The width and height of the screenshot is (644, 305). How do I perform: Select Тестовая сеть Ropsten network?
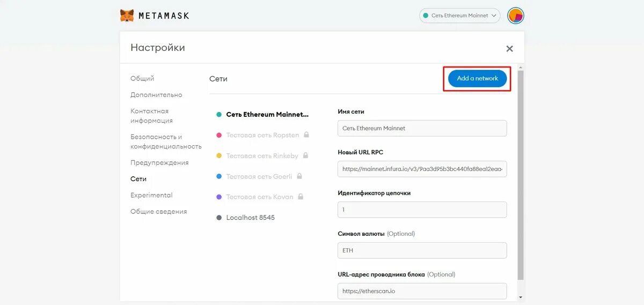pos(262,135)
